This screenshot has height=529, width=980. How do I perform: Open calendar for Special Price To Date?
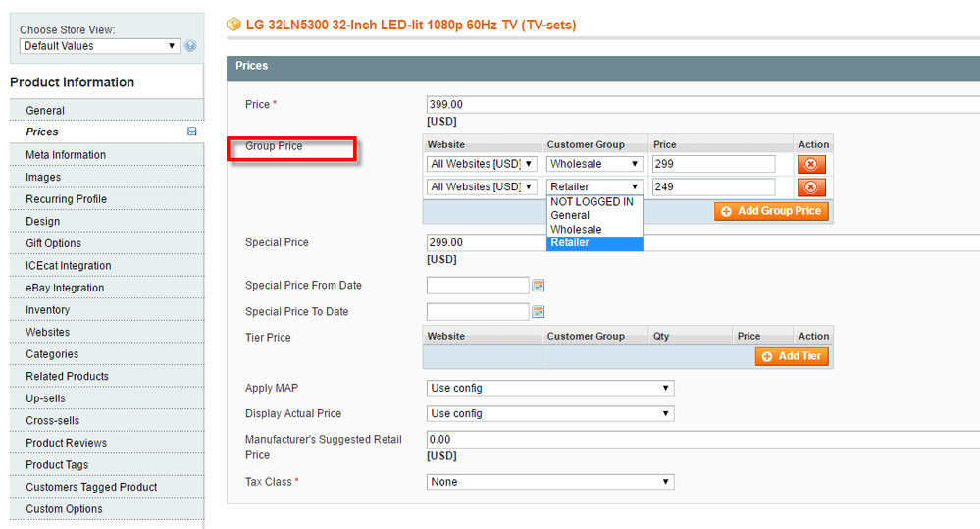tap(539, 311)
